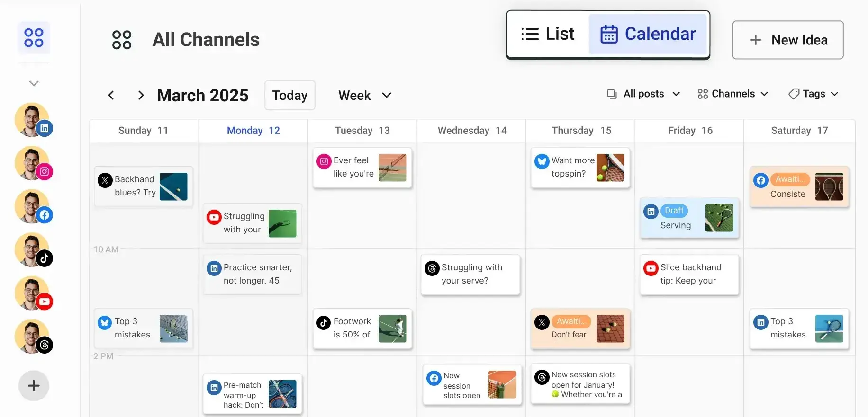This screenshot has width=868, height=417.
Task: Switch to List view
Action: pos(547,34)
